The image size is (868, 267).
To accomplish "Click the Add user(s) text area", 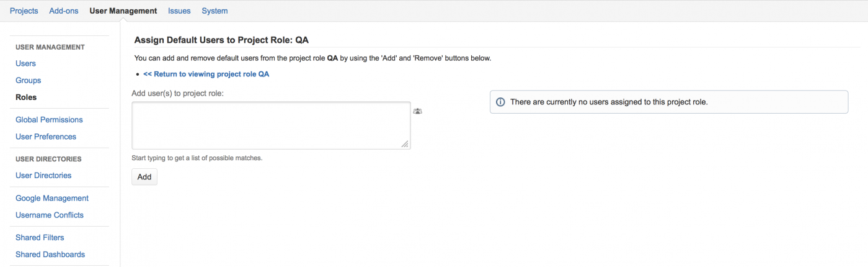I will [x=271, y=125].
